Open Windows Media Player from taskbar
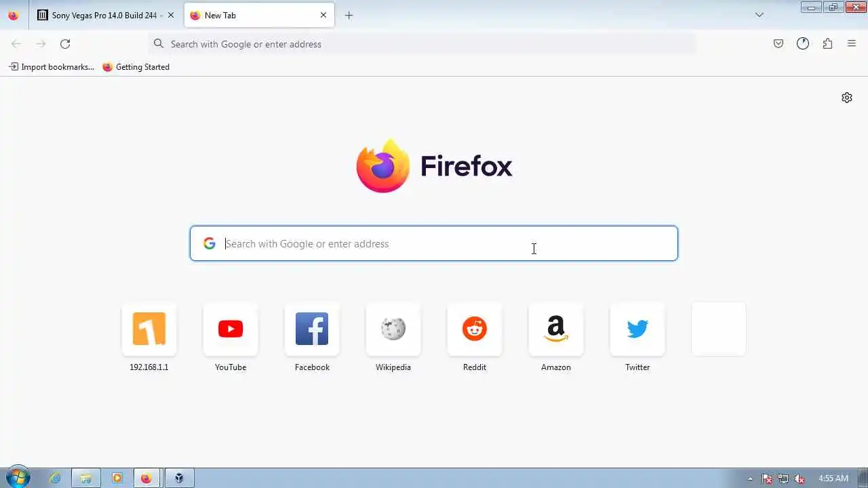Image resolution: width=868 pixels, height=488 pixels. pyautogui.click(x=117, y=478)
